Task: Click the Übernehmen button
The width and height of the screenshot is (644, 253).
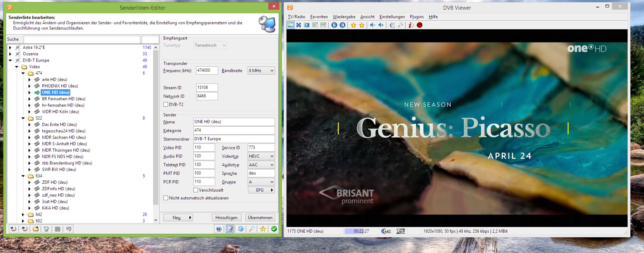Action: tap(260, 218)
